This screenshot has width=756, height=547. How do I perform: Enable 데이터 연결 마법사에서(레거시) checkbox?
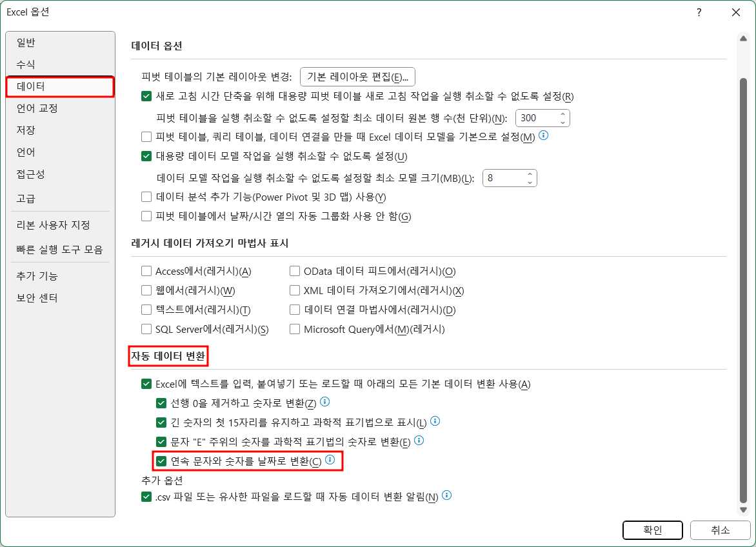coord(295,310)
